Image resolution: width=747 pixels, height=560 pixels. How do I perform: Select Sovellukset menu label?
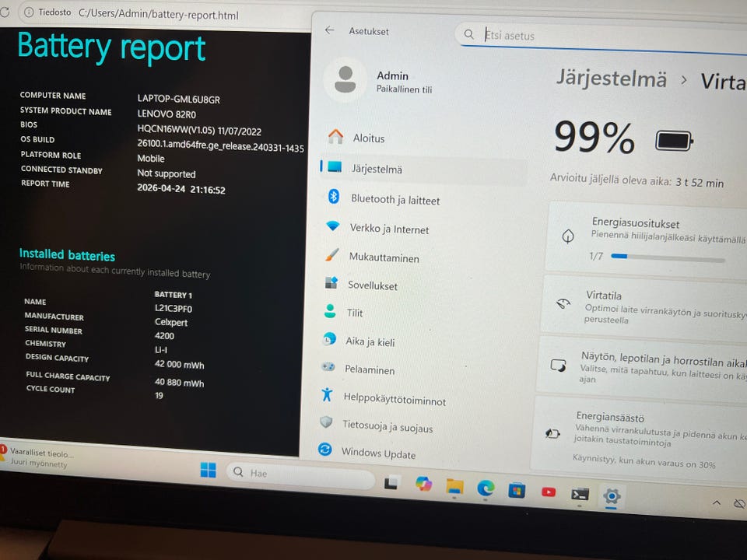tap(373, 285)
